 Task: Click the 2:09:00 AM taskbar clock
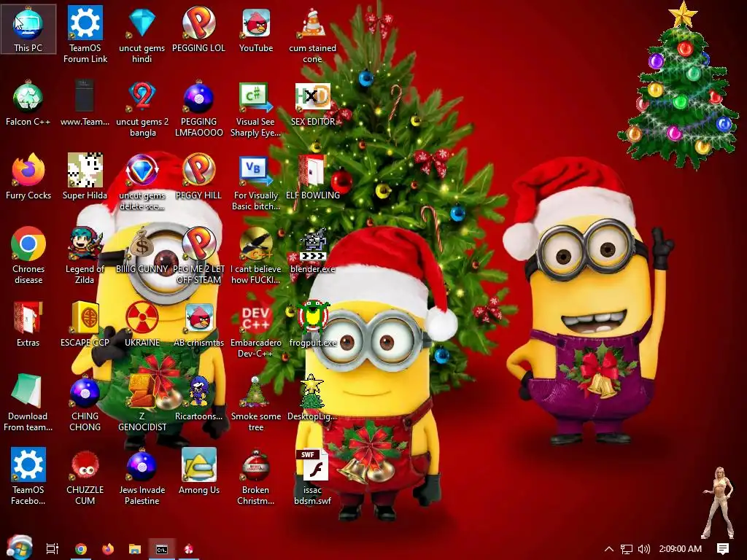pyautogui.click(x=681, y=549)
